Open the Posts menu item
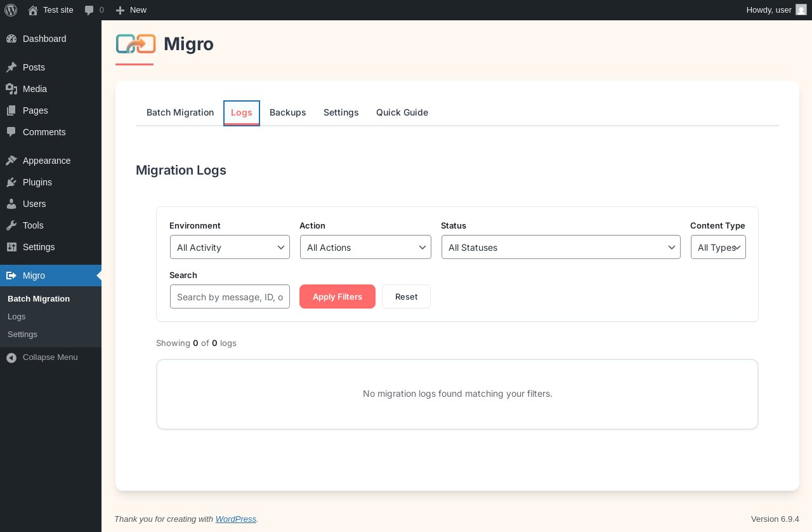 click(51, 67)
